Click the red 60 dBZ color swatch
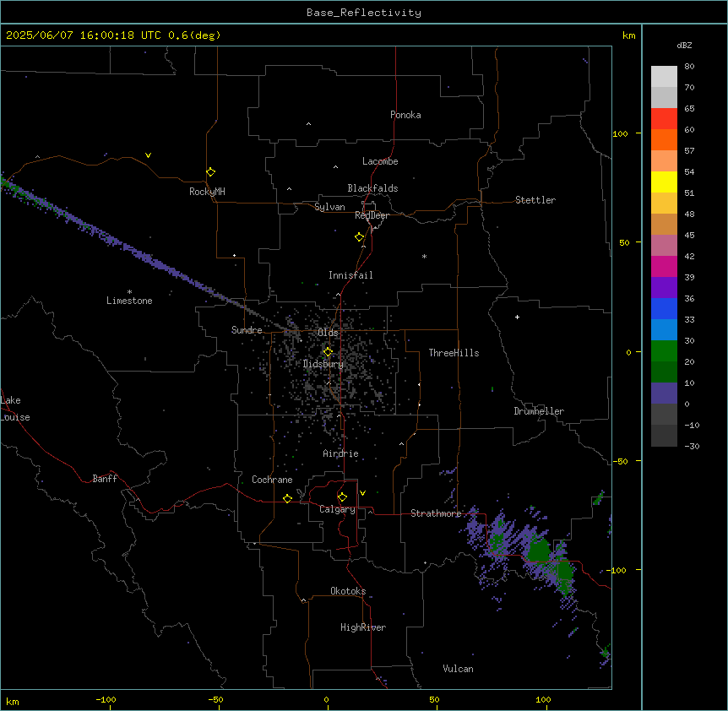This screenshot has width=728, height=711. tap(664, 119)
